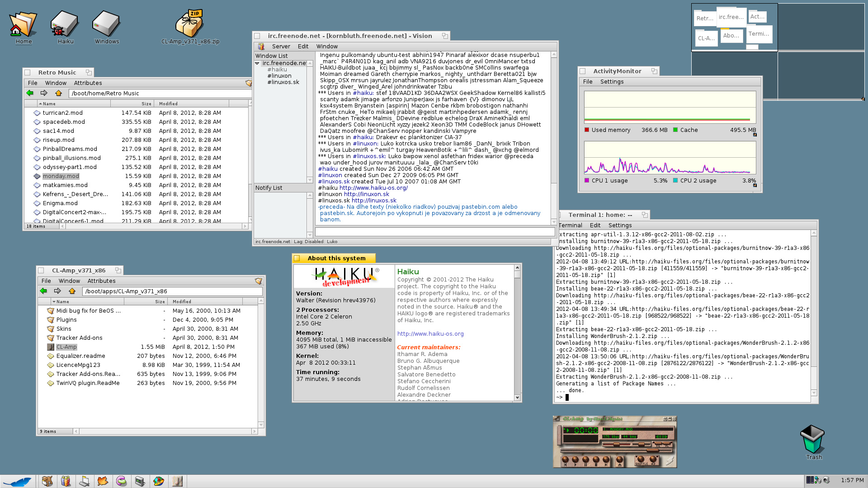Go back in CL-Amp_v371_x86 window
868x488 pixels.
coord(43,291)
